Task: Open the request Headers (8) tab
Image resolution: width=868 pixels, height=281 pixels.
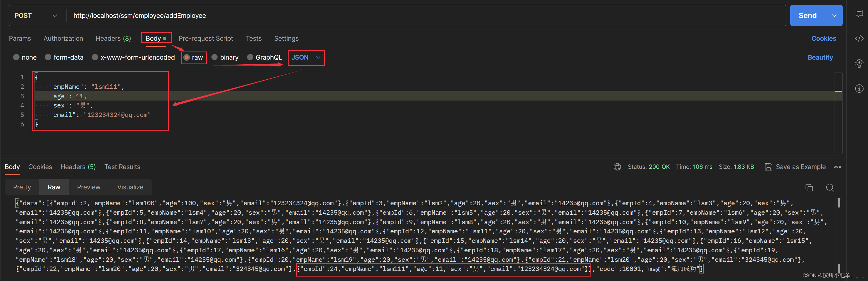Action: click(113, 38)
